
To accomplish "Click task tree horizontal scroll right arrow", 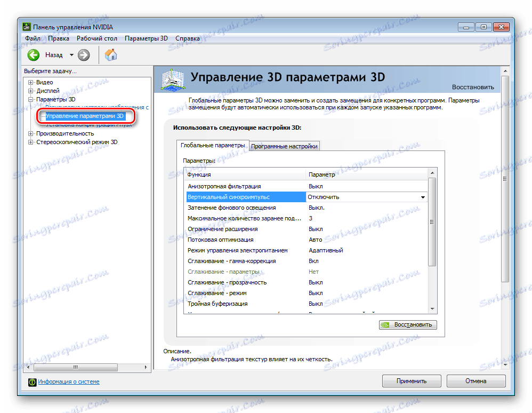I will (146, 367).
